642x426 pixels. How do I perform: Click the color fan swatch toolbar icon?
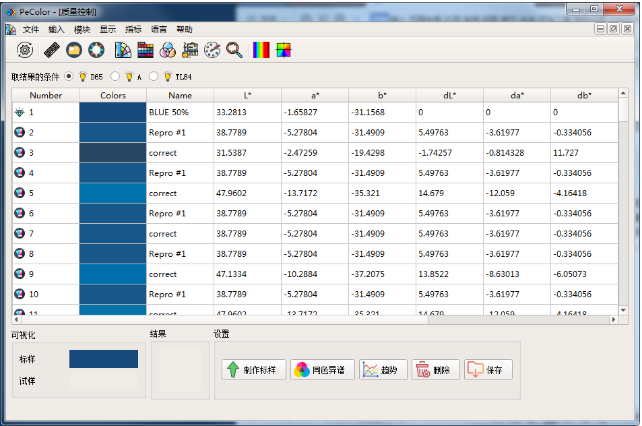tap(123, 50)
